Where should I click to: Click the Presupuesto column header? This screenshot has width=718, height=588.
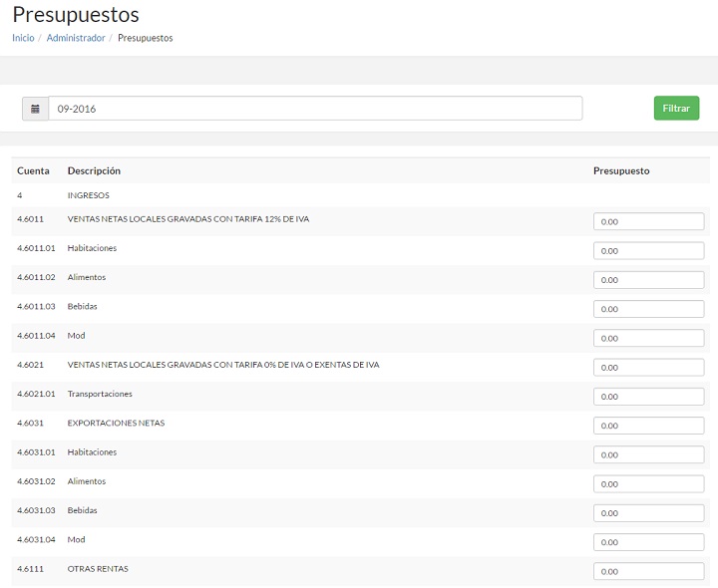point(621,170)
